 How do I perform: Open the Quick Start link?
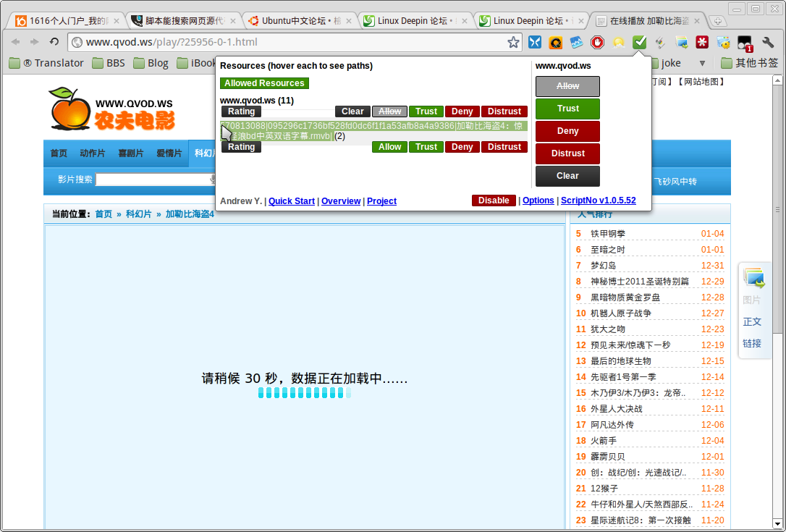(292, 201)
